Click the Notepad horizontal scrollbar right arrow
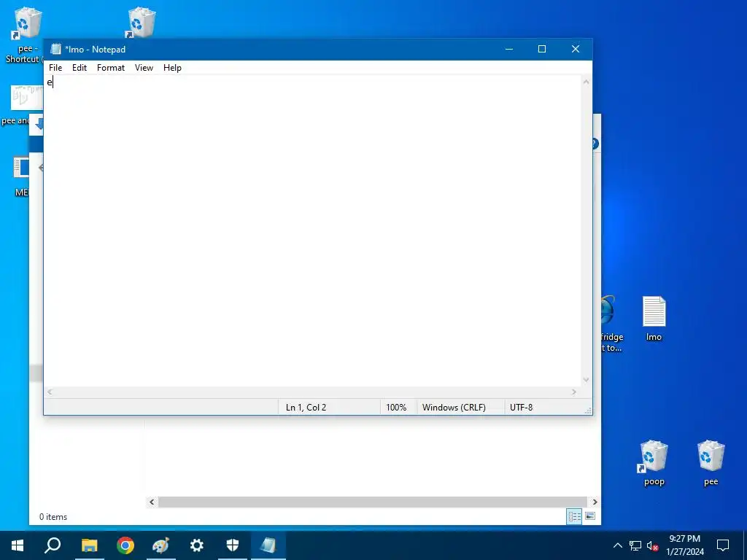 574,392
